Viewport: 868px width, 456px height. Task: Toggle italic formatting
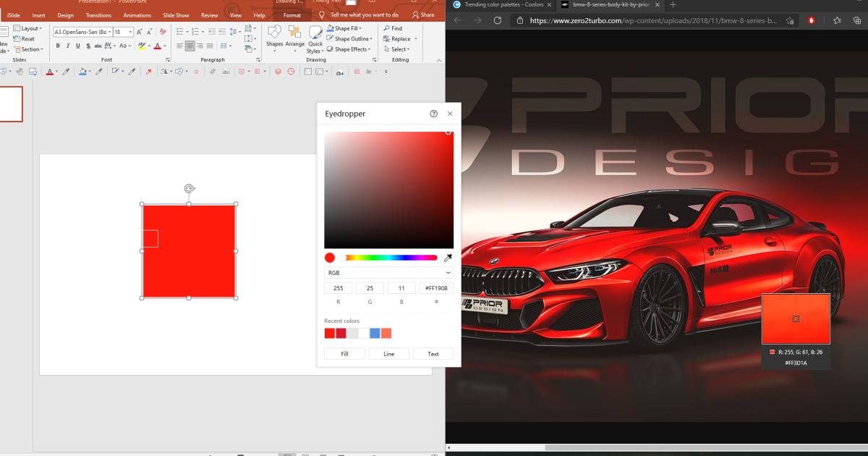[x=67, y=45]
